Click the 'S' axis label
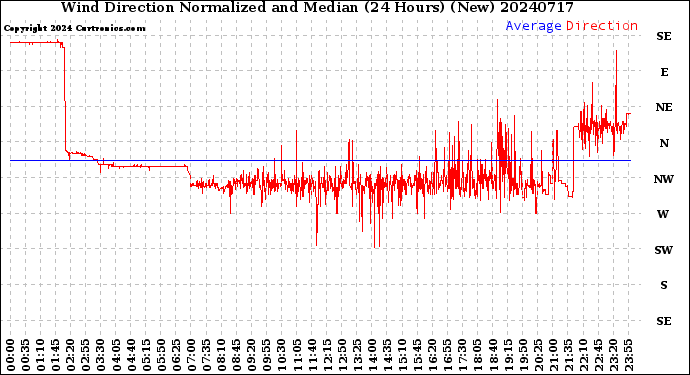 (x=664, y=285)
